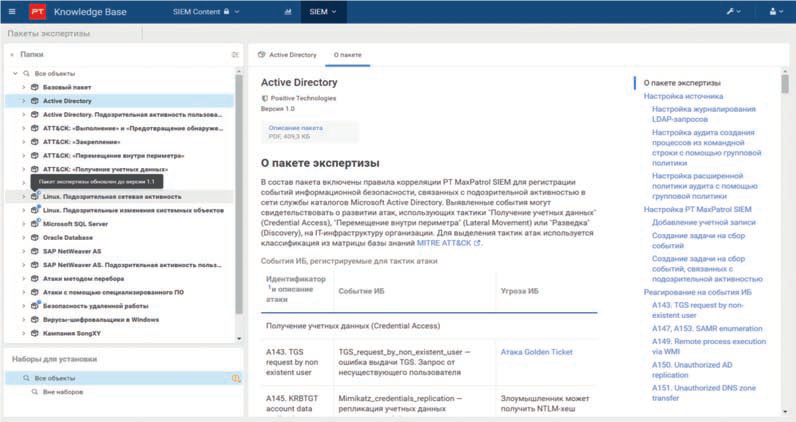Click package icon of SAP NetWeaver AS
The width and height of the screenshot is (796, 422).
[35, 251]
